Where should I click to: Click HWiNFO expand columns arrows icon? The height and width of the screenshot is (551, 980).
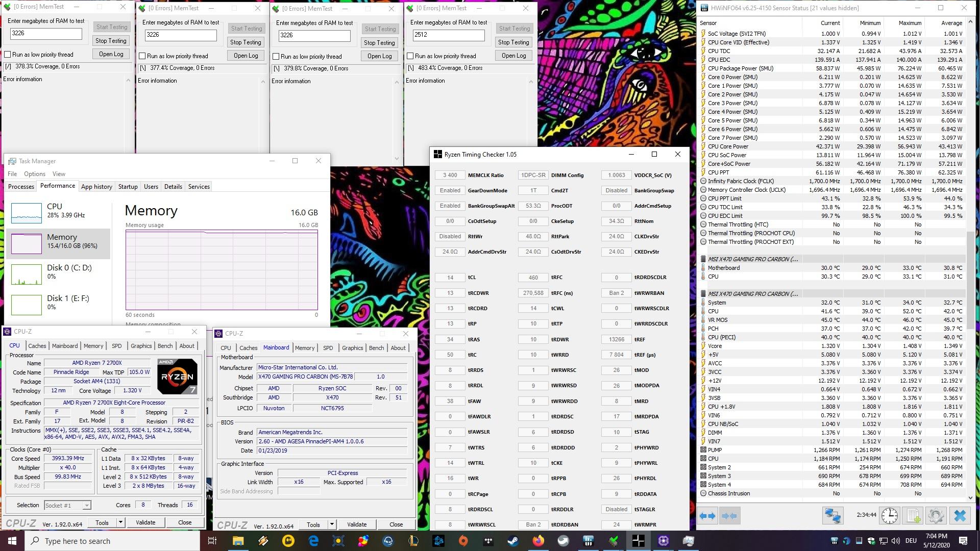click(707, 516)
